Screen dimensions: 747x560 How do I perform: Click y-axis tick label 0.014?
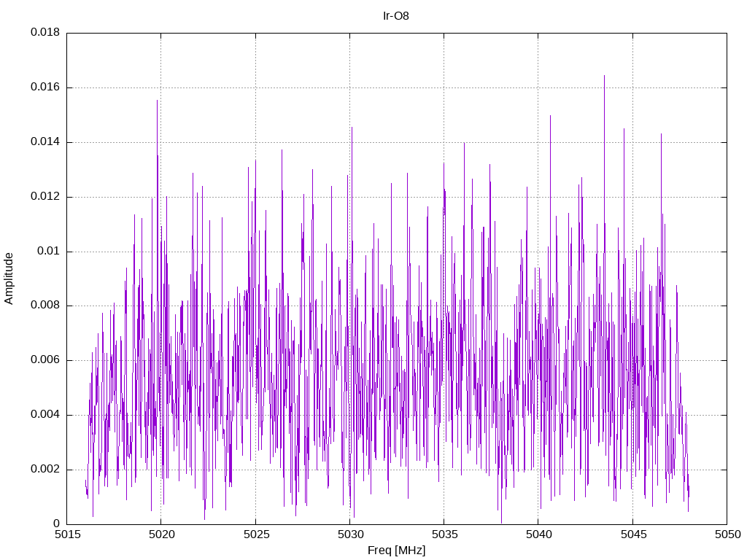(x=45, y=142)
